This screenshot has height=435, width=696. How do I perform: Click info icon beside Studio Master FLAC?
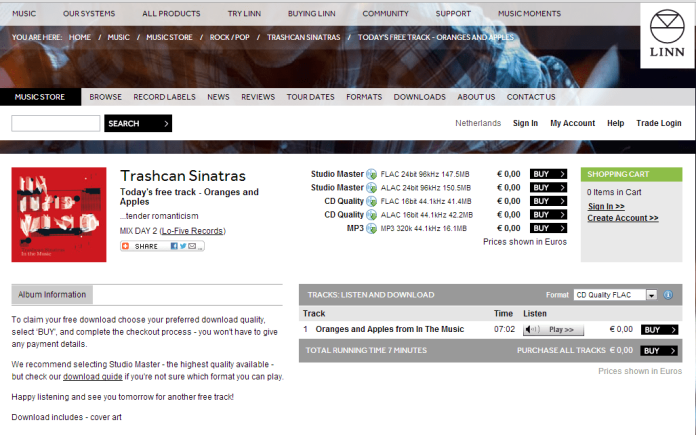(372, 174)
